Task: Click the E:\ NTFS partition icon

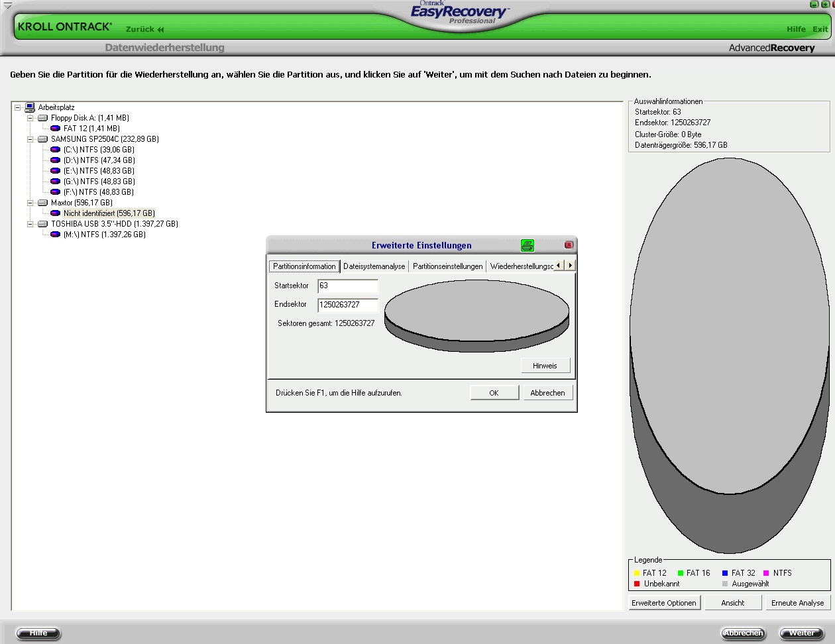Action: (x=56, y=171)
